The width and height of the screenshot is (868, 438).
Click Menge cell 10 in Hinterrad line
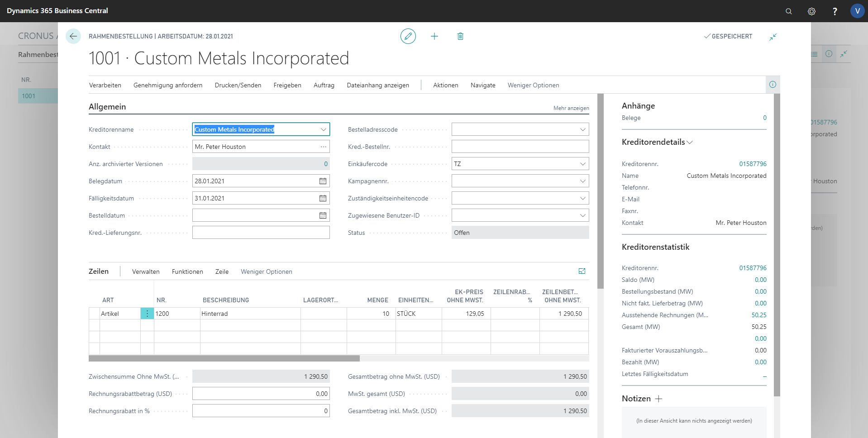371,314
